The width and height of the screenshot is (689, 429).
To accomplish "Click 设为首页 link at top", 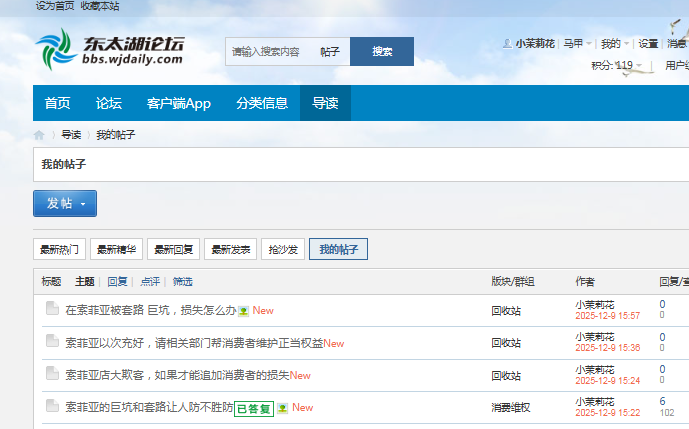I will tap(55, 6).
